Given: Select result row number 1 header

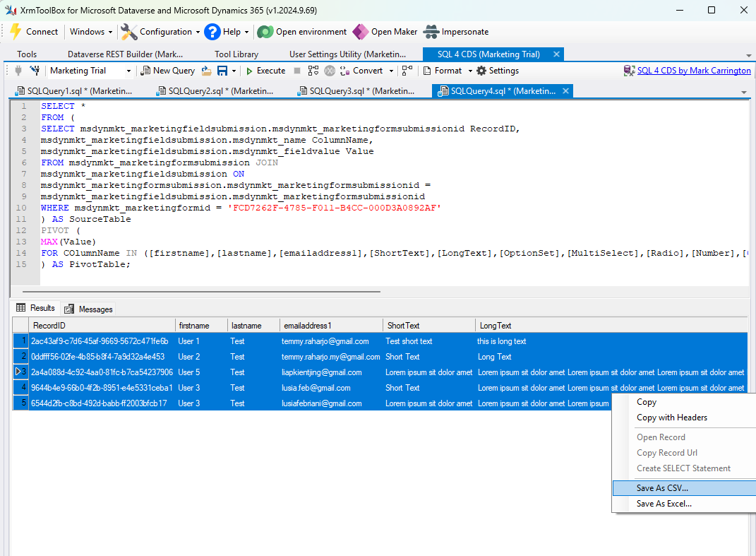Looking at the screenshot, I should tap(20, 341).
